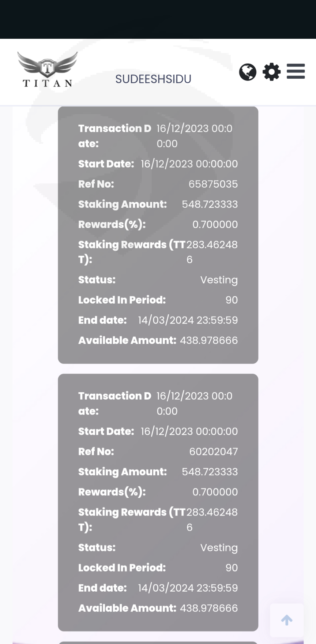Viewport: 316px width, 644px height.
Task: Open settings via the gear icon
Action: click(x=272, y=72)
